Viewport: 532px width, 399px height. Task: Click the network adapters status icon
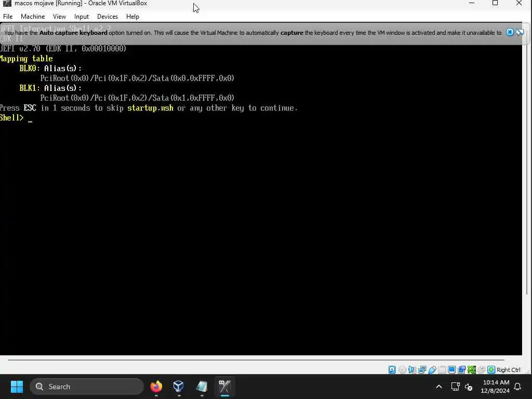point(422,370)
